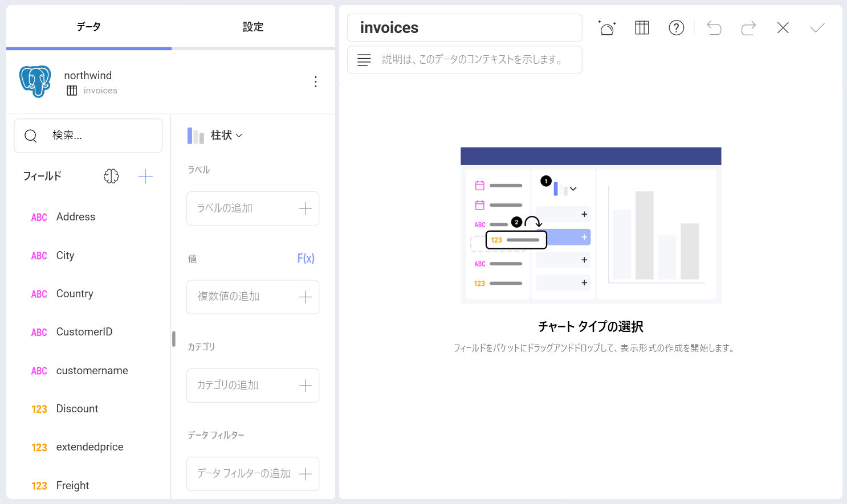847x504 pixels.
Task: Click the fields panel scrollbar handle
Action: pos(174,339)
